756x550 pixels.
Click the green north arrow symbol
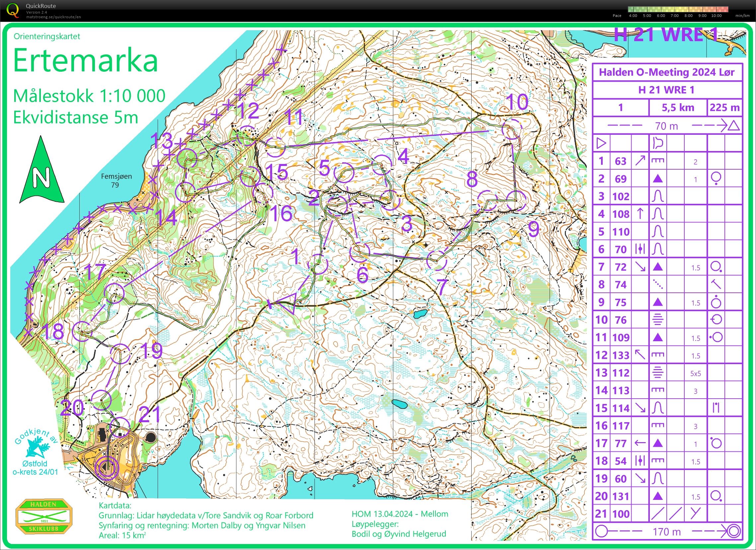pos(42,169)
